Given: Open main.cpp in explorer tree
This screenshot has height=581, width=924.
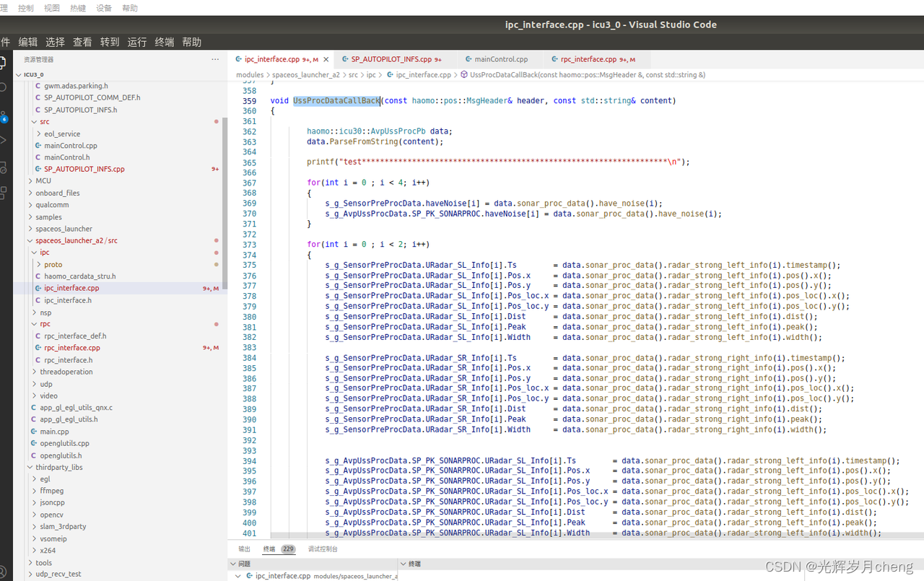Looking at the screenshot, I should [x=119, y=432].
